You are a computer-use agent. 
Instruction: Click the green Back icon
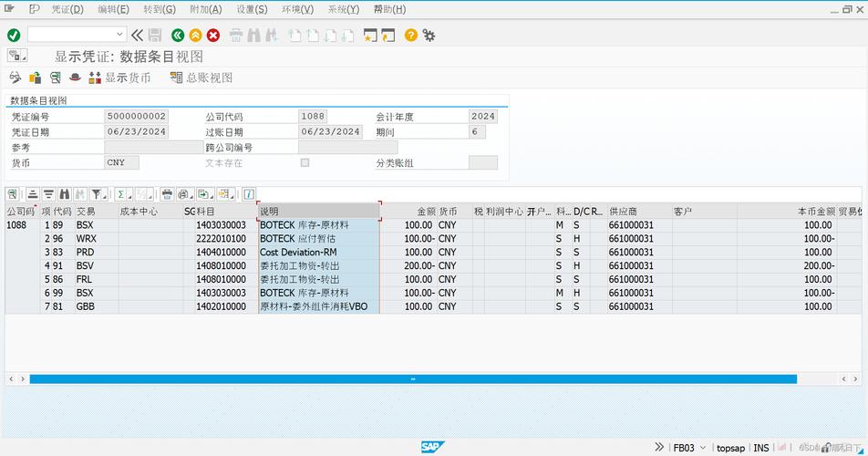(178, 36)
